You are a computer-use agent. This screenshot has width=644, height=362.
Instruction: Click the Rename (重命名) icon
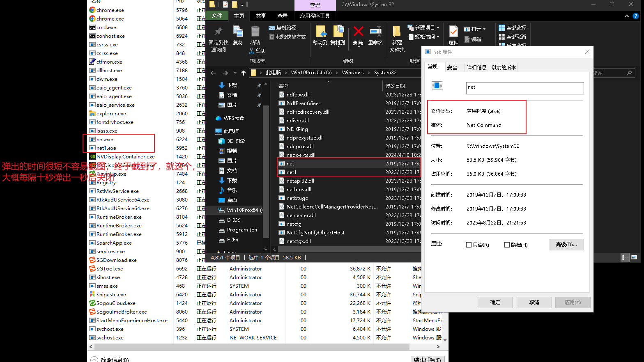375,32
